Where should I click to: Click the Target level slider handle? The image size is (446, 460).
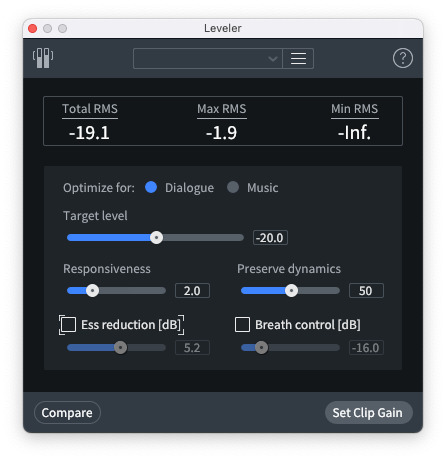tap(156, 238)
